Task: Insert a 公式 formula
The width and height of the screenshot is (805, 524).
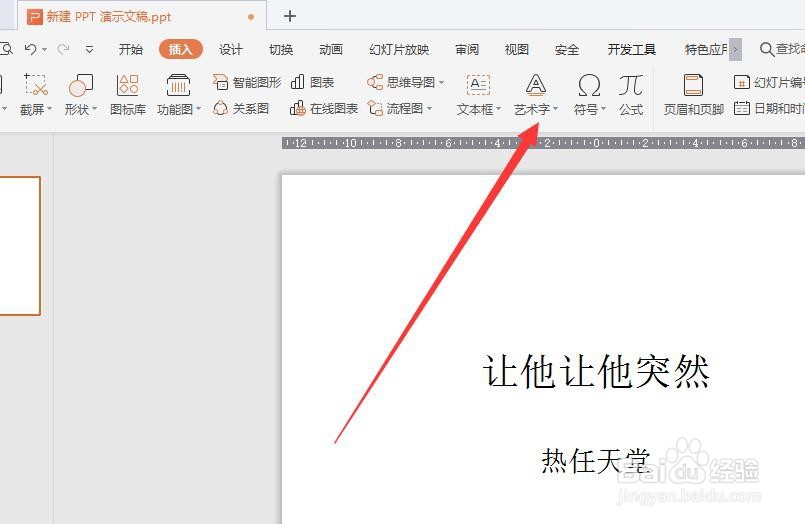Action: pos(630,95)
